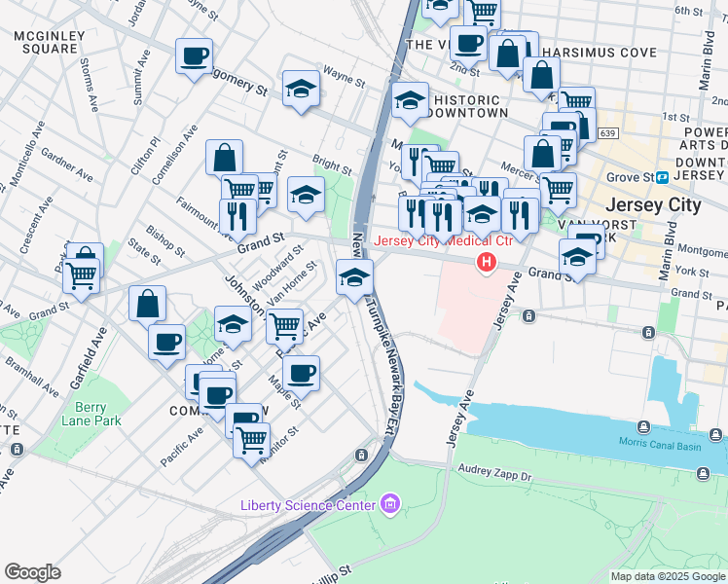Click the Berry Lane Park label

91,414
